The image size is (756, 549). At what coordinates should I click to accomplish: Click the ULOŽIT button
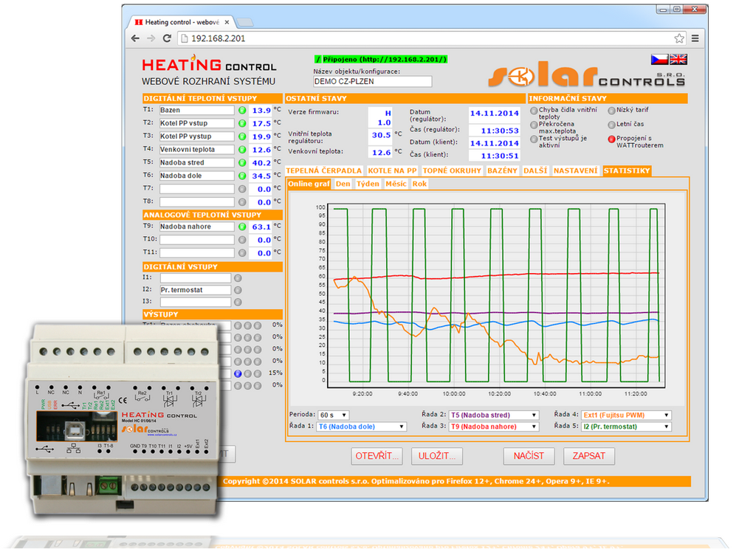tap(436, 456)
